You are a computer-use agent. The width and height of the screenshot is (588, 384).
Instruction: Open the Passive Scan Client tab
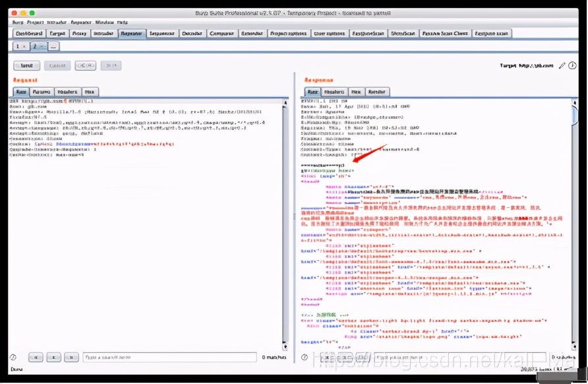[x=445, y=34]
